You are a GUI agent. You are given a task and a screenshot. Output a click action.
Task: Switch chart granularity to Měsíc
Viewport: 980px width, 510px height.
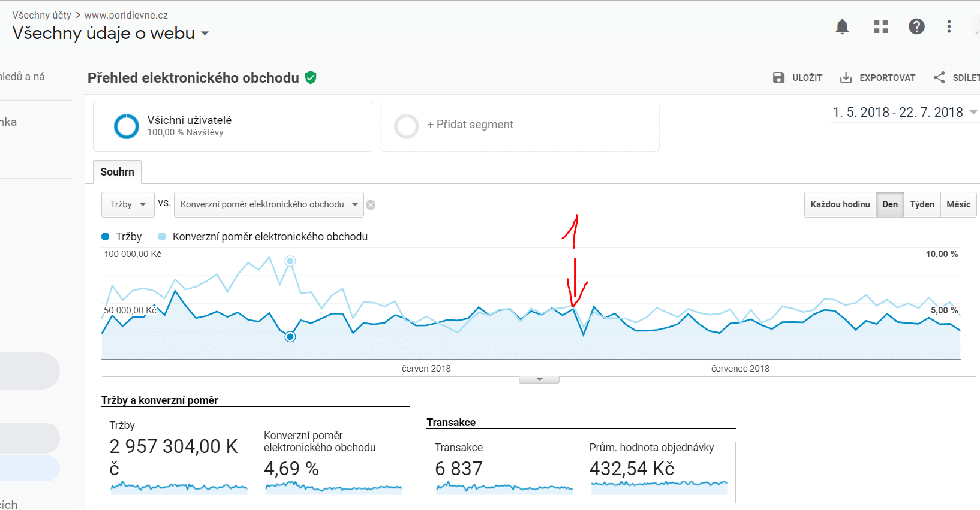pos(958,204)
